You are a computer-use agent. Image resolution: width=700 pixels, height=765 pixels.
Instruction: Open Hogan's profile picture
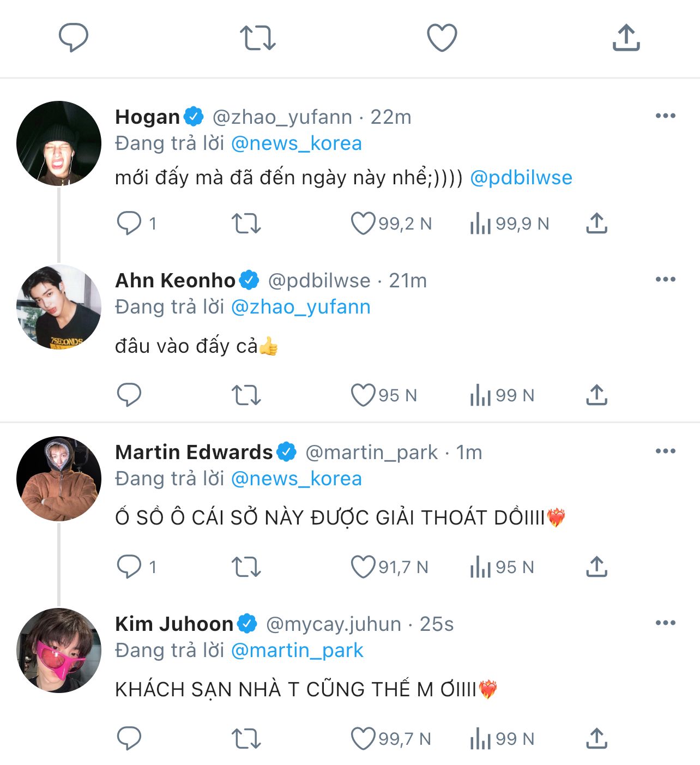click(x=59, y=143)
